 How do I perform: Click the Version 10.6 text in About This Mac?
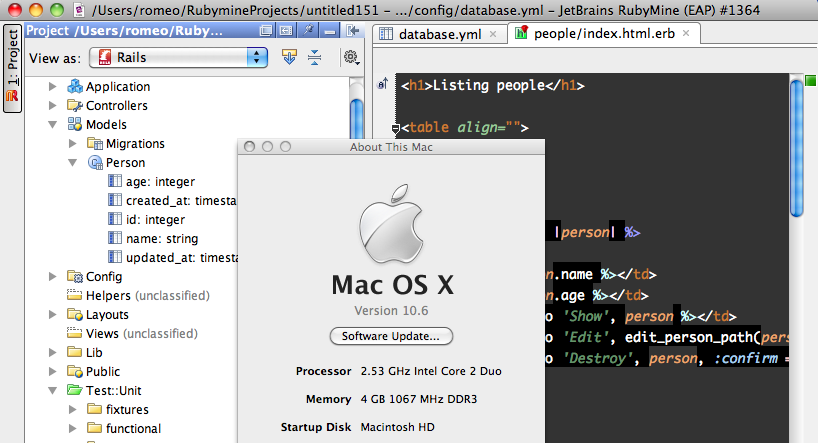point(391,310)
